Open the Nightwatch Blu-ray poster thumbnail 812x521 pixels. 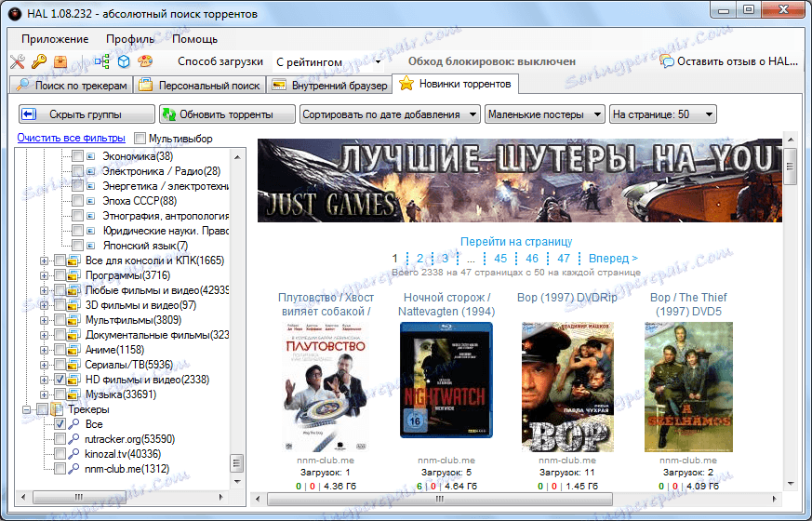pyautogui.click(x=446, y=380)
